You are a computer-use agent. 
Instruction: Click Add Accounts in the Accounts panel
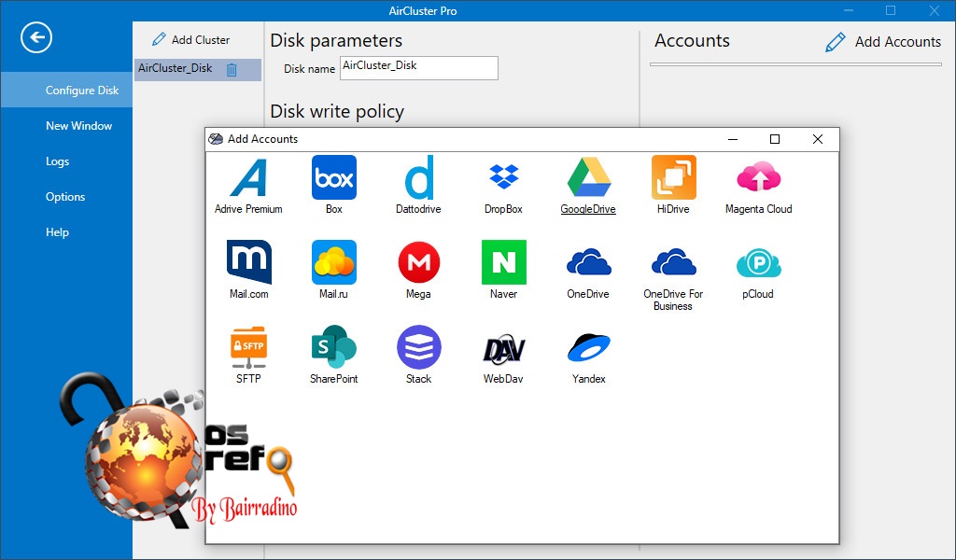883,41
